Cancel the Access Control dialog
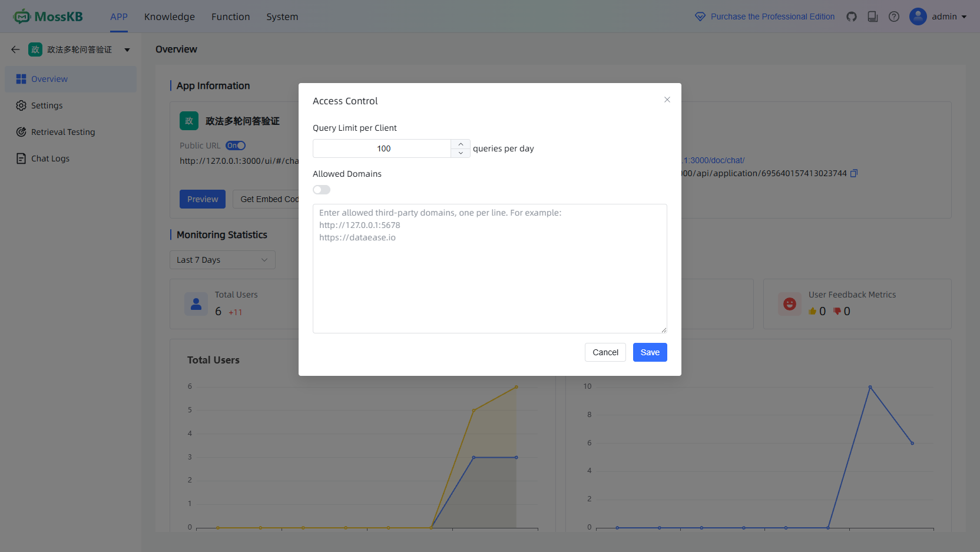980x552 pixels. pyautogui.click(x=605, y=352)
